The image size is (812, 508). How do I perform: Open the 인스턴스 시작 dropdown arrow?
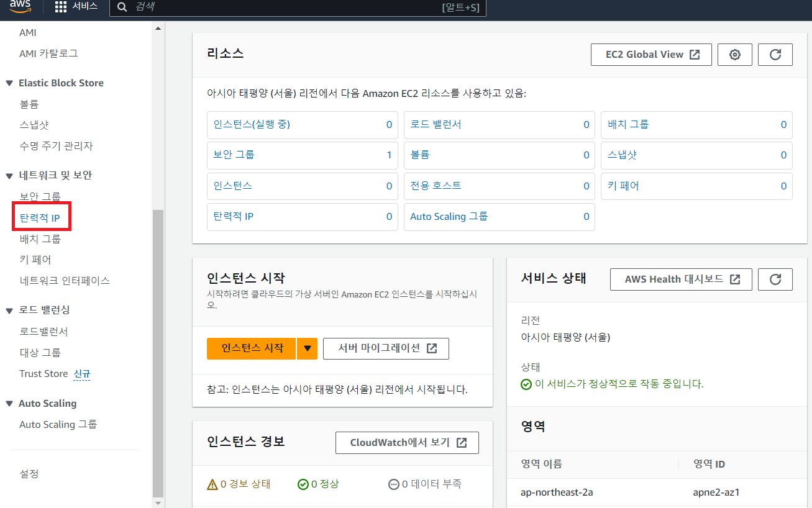(x=308, y=348)
